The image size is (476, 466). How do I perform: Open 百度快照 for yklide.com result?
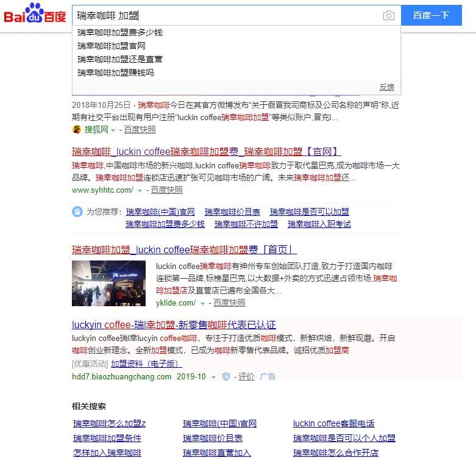pos(229,303)
